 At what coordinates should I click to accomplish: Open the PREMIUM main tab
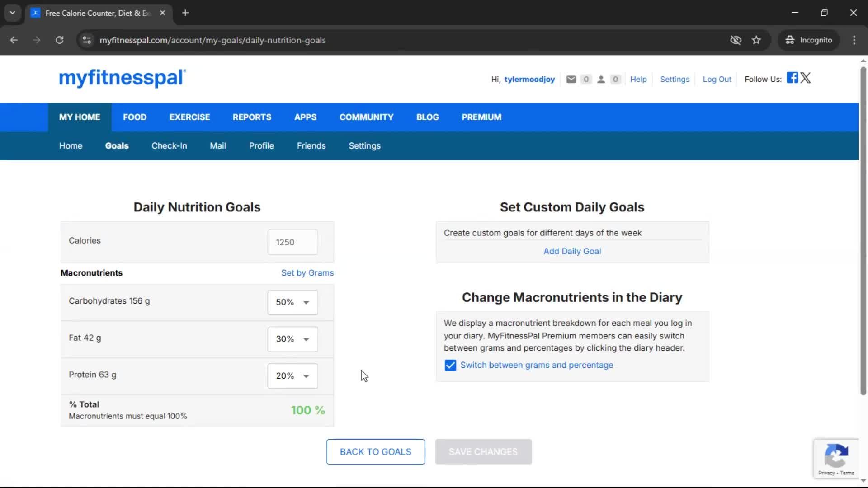pos(481,117)
